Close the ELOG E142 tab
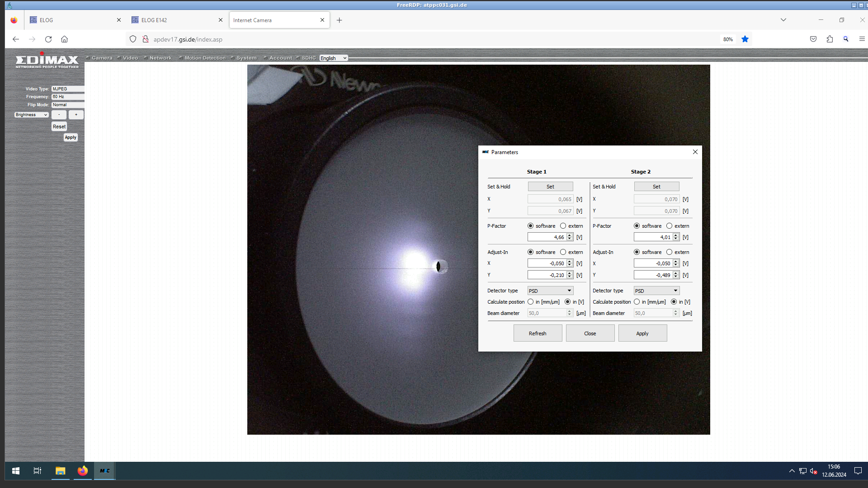The height and width of the screenshot is (488, 868). [221, 20]
